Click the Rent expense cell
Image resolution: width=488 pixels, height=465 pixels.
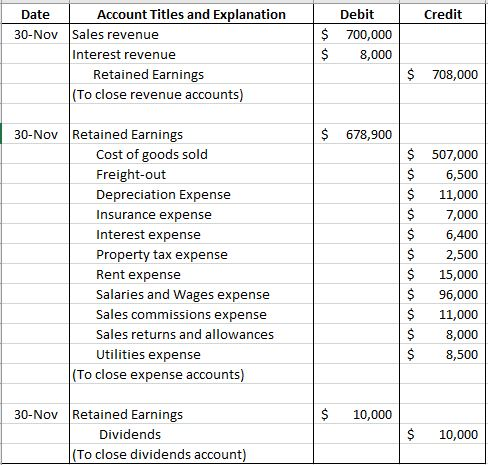191,274
